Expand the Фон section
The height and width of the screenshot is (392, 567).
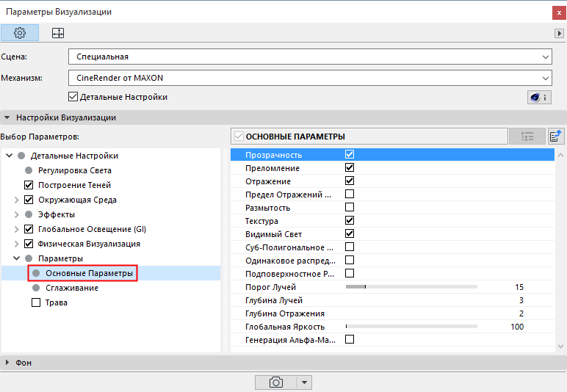tap(7, 363)
